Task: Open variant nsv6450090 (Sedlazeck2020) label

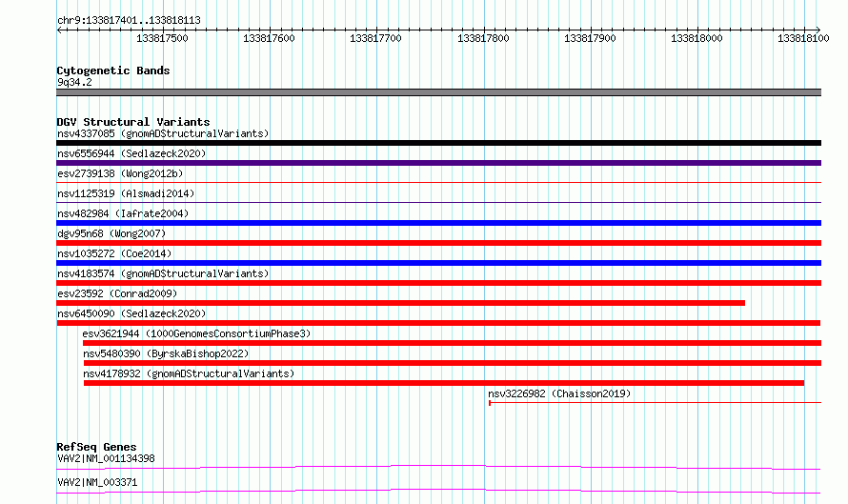Action: pos(131,313)
